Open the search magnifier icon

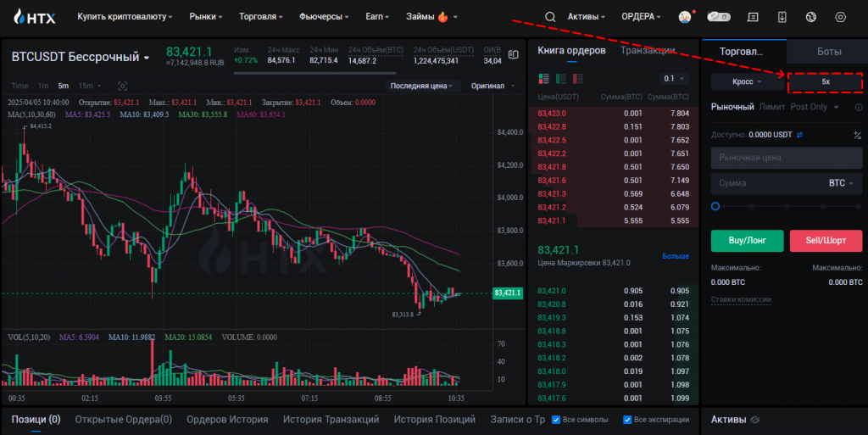tap(549, 17)
